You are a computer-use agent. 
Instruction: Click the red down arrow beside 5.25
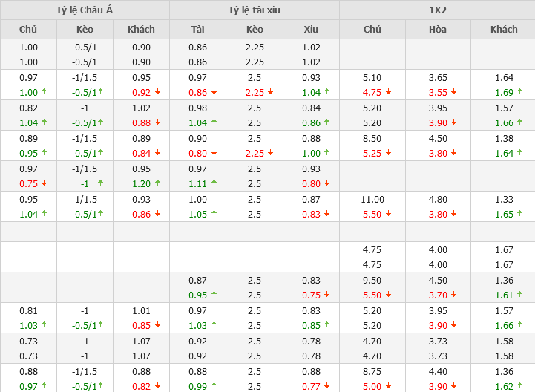pyautogui.click(x=389, y=154)
